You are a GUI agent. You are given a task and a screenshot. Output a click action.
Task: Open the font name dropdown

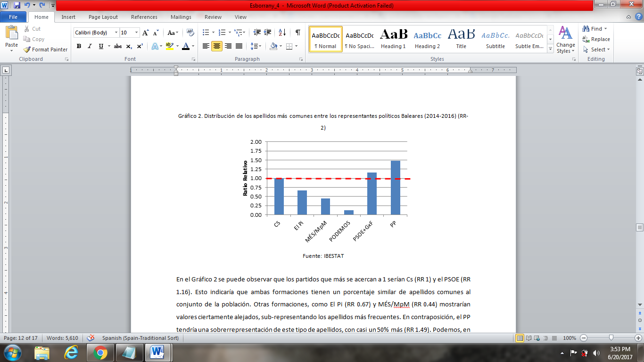coord(116,33)
